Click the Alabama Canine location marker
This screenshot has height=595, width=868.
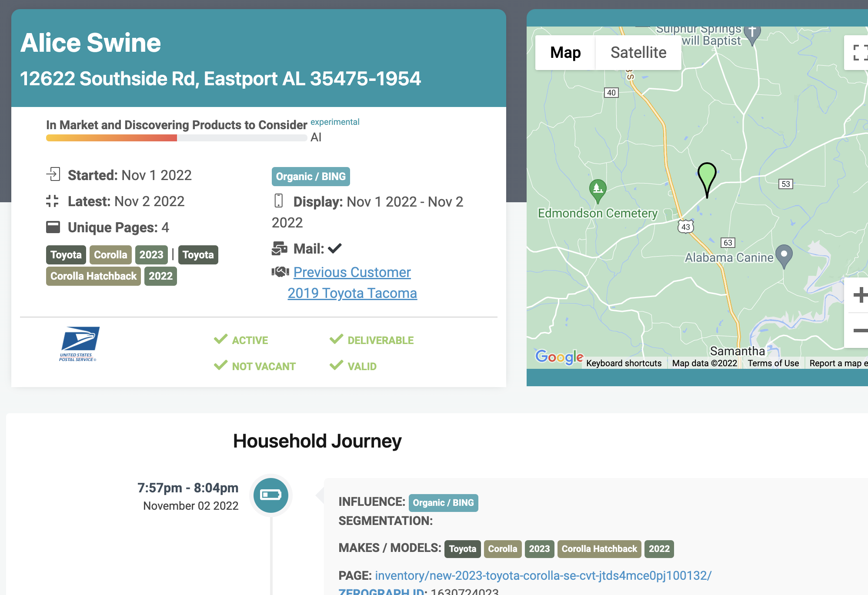[x=784, y=255]
